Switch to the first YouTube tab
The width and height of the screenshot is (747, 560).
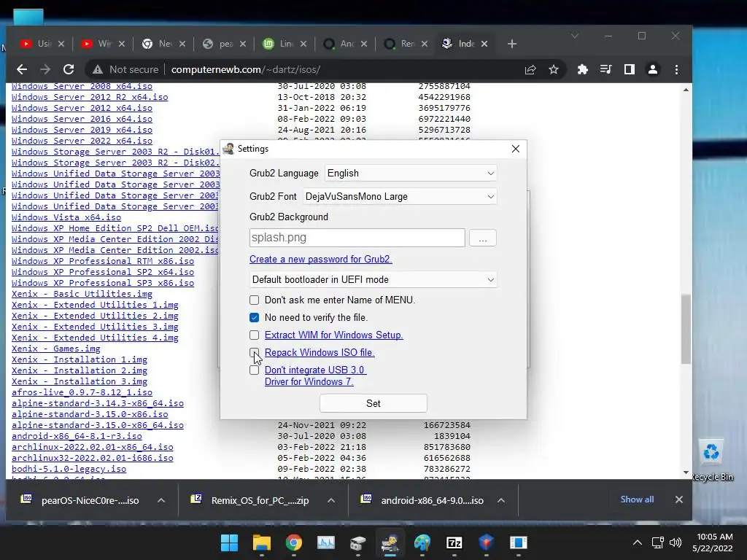click(x=36, y=44)
